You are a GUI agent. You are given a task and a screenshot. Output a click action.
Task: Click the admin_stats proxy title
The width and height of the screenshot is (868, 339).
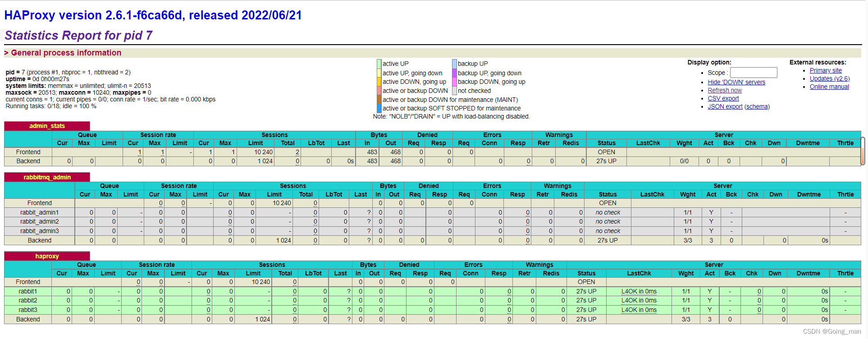[47, 126]
